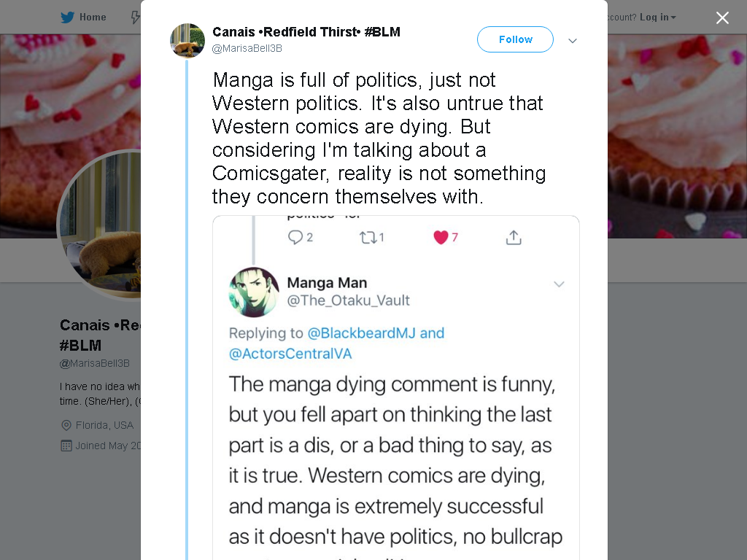Click the calendar icon beside Joined May

coord(66,446)
